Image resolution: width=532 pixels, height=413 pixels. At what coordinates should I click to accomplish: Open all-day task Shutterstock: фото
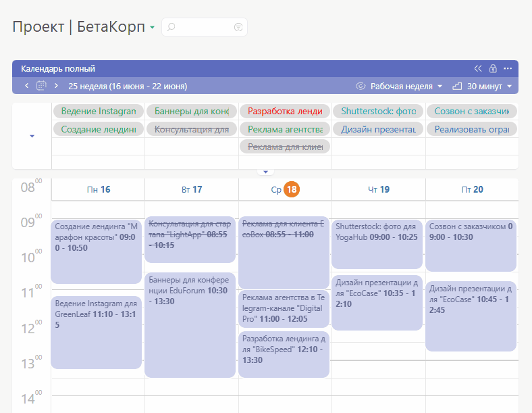pyautogui.click(x=378, y=111)
